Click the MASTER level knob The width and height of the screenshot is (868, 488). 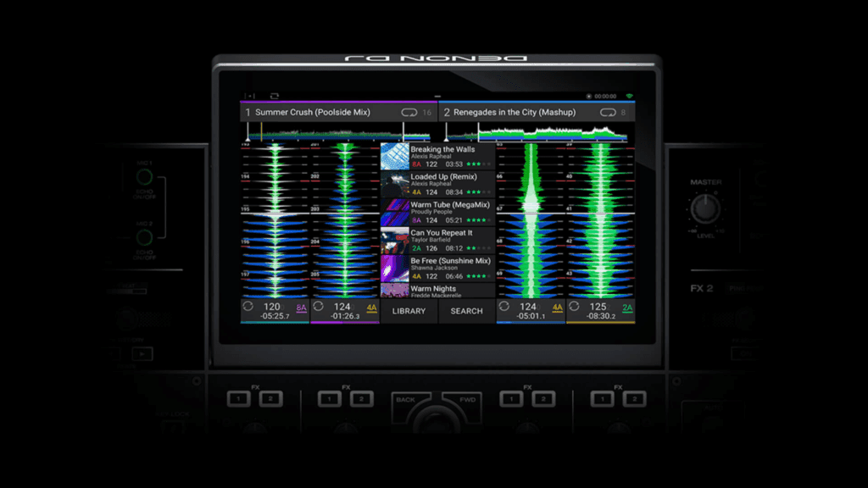click(705, 209)
